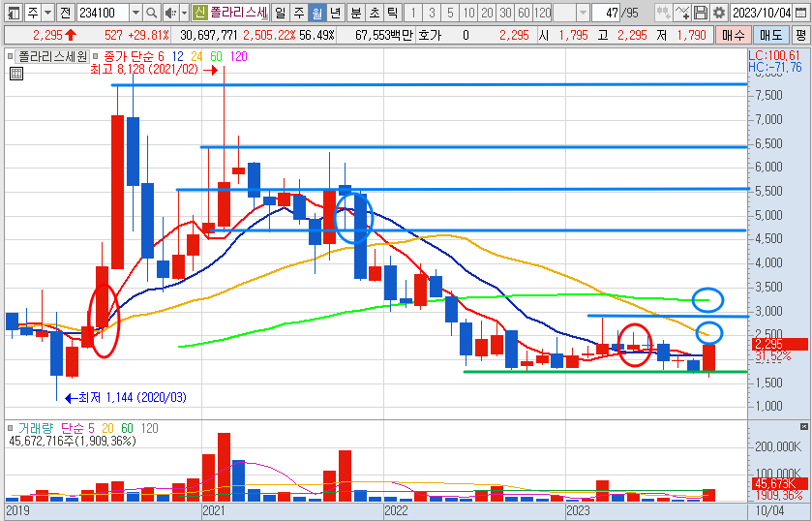Select the 60 interval button

(x=524, y=13)
